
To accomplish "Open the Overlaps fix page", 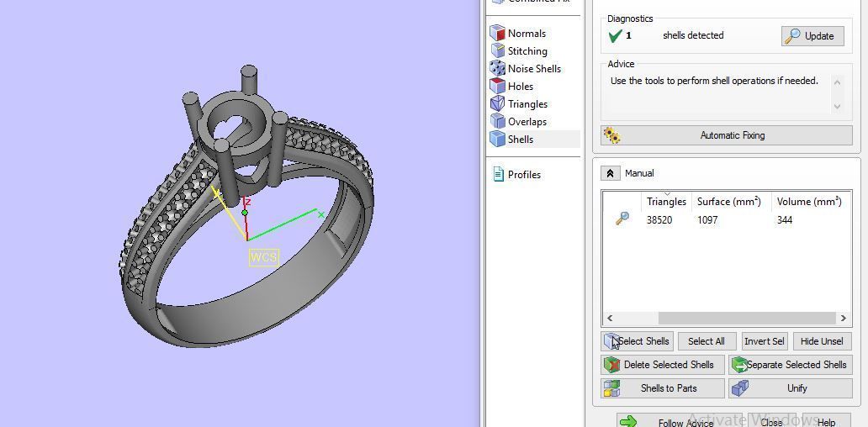I will click(519, 122).
